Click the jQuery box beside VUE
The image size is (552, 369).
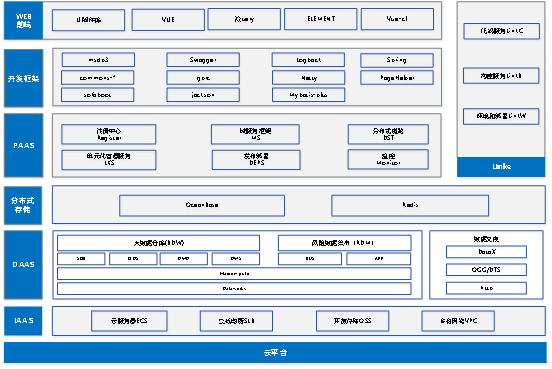click(x=244, y=19)
